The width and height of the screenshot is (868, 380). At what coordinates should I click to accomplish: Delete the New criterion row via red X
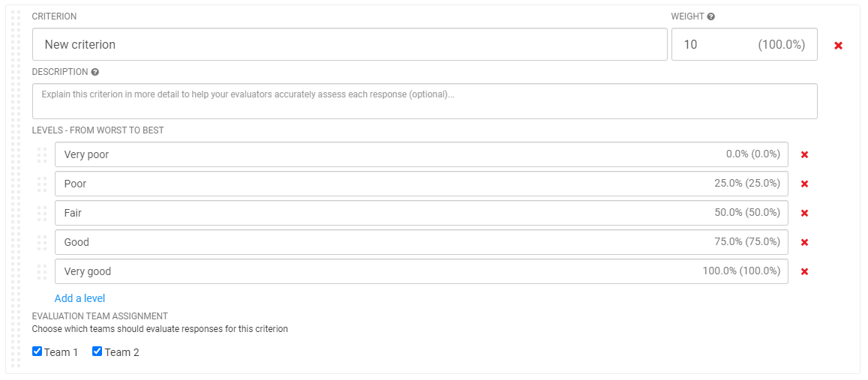click(838, 46)
